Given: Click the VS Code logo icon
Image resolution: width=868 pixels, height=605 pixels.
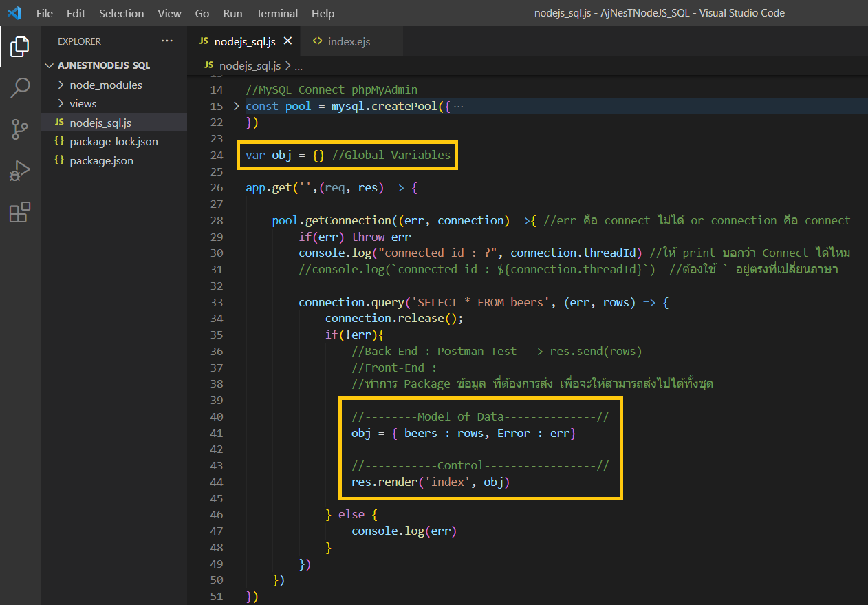Looking at the screenshot, I should 14,13.
